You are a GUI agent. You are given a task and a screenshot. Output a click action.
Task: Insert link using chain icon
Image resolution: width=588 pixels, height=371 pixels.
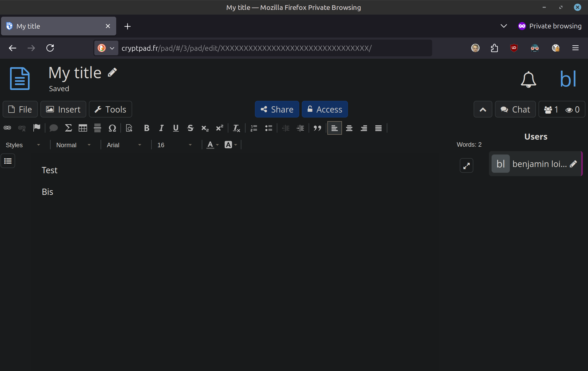[x=7, y=128]
